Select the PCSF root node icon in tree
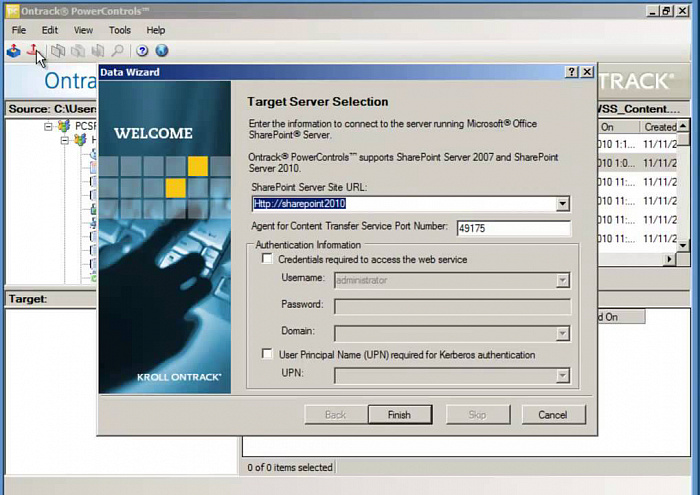The height and width of the screenshot is (495, 700). (64, 127)
